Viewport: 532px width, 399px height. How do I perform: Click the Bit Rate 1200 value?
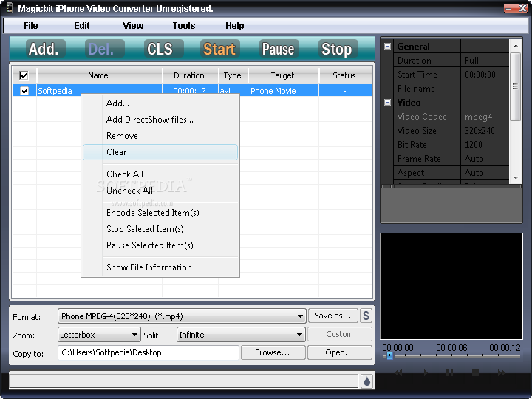tap(485, 145)
